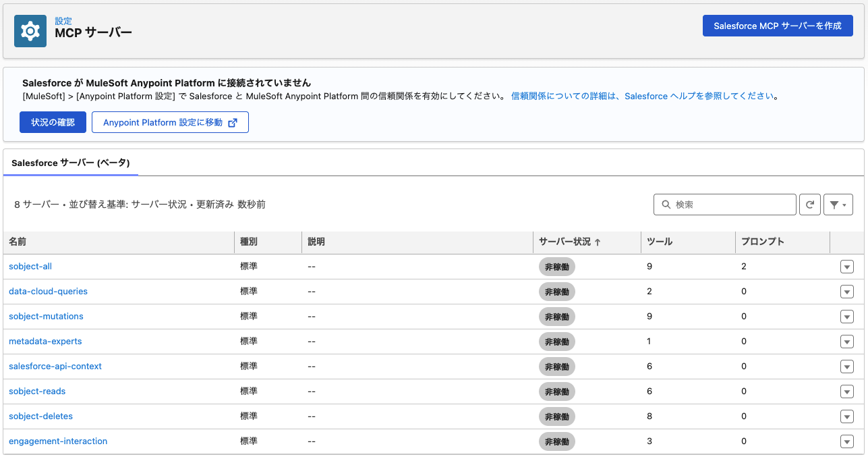Screen dimensions: 868x459
Task: Open the 信頼関係についての詳細 help link
Action: [642, 97]
